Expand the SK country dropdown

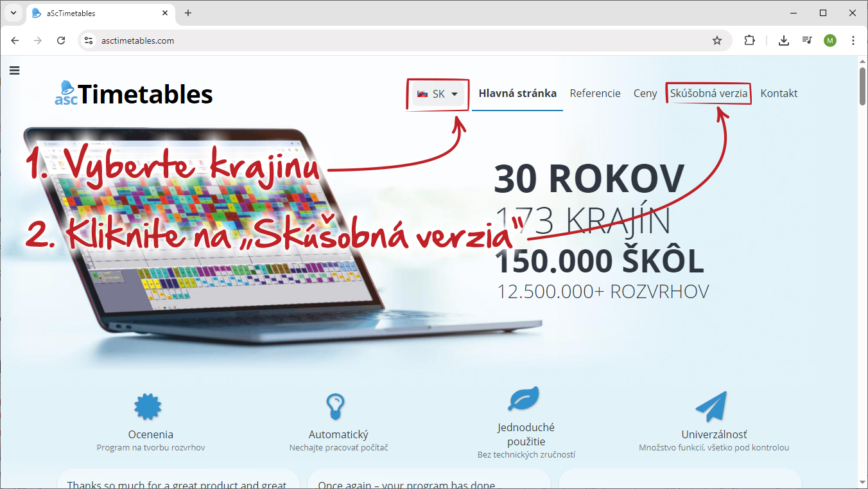tap(438, 94)
